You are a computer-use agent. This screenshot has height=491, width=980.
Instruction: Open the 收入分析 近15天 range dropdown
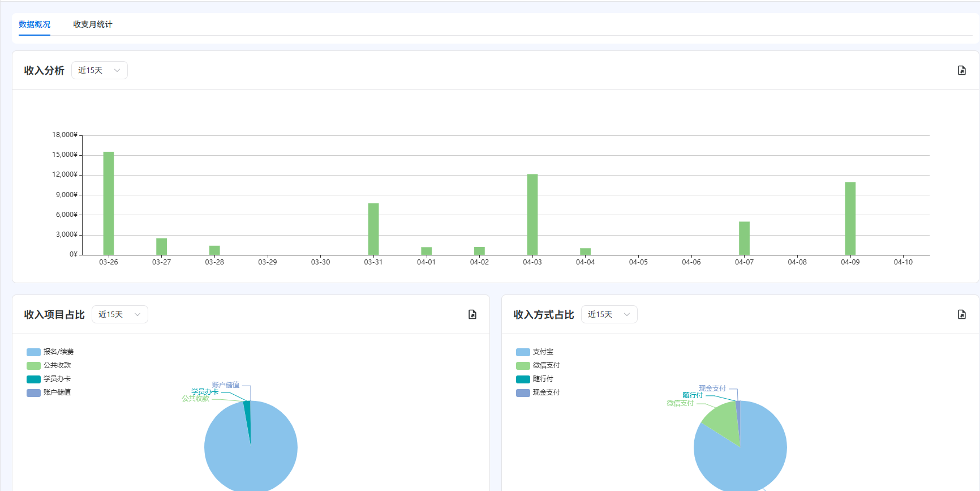coord(100,70)
